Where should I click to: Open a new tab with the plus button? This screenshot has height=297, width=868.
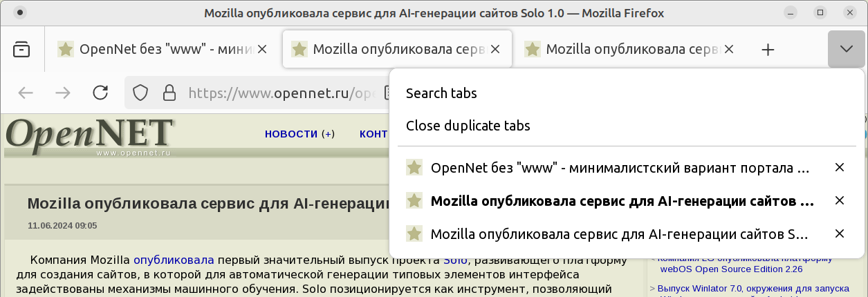(x=768, y=49)
